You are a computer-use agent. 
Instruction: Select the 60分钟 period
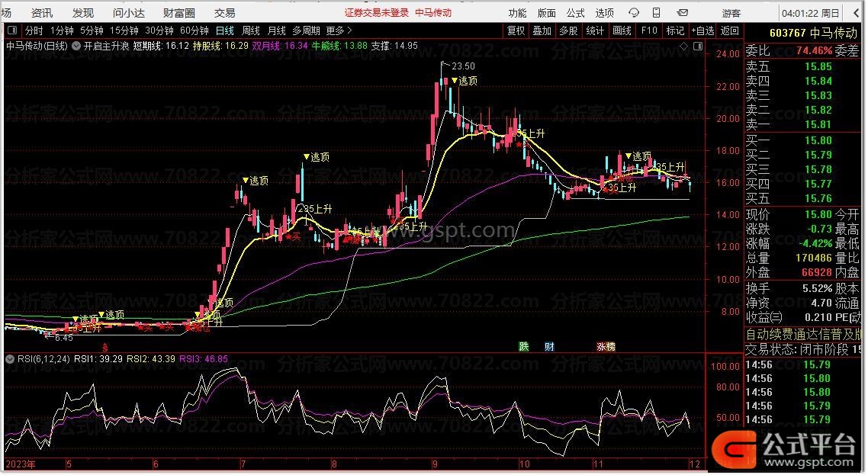194,30
